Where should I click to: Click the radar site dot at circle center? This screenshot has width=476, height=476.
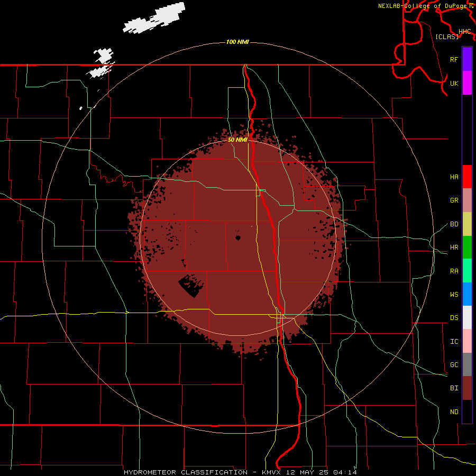pos(238,238)
